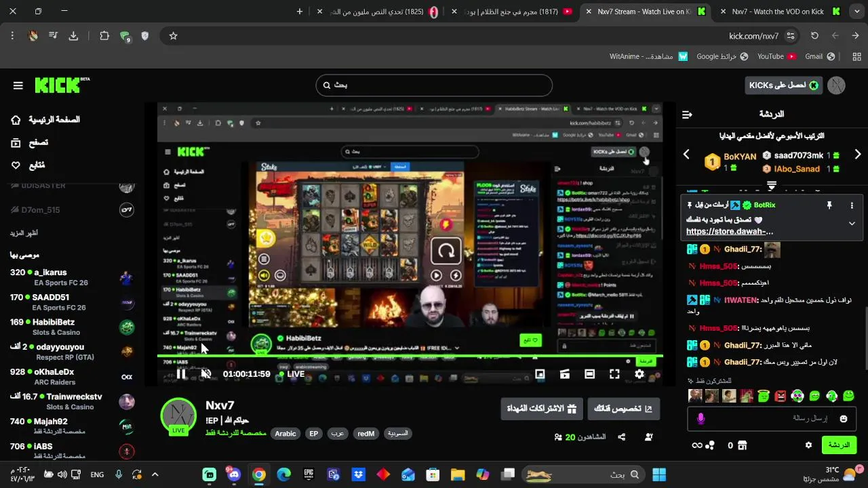Viewport: 868px width, 488px height.
Task: Click the follow-user icon near share
Action: (x=649, y=437)
